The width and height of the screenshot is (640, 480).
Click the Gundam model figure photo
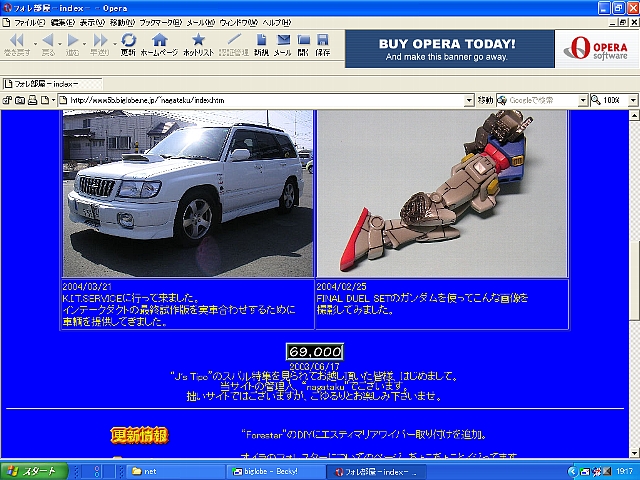point(441,193)
